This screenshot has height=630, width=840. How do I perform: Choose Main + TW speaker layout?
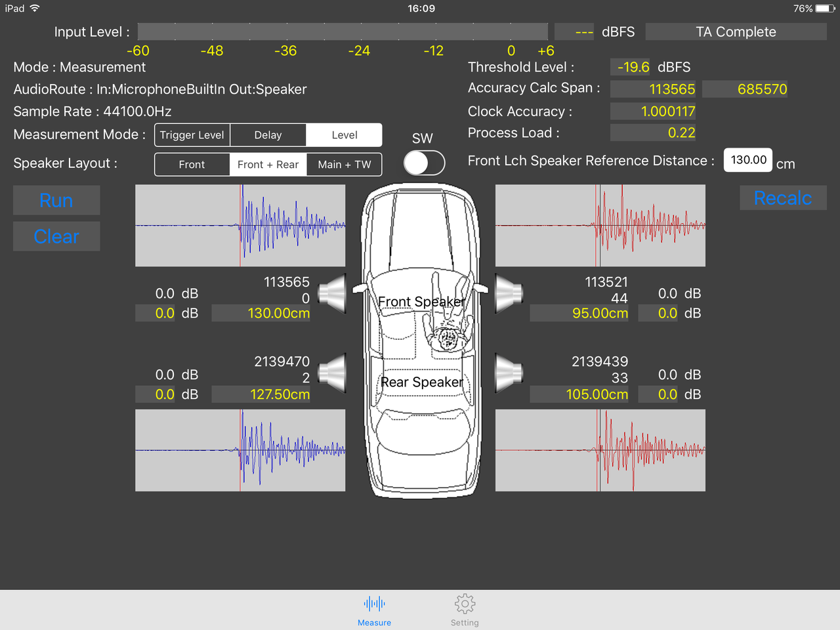tap(344, 165)
